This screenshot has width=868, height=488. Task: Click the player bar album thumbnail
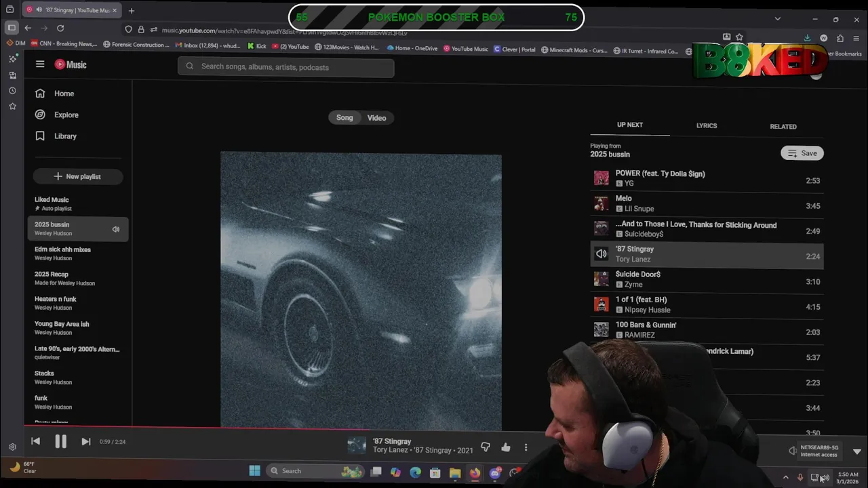357,445
